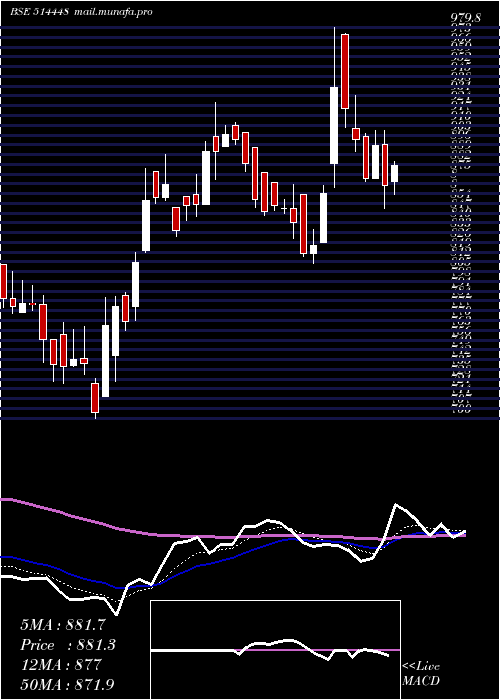Click the '5MA : 881.7' readout
The image size is (500, 700).
tap(62, 625)
